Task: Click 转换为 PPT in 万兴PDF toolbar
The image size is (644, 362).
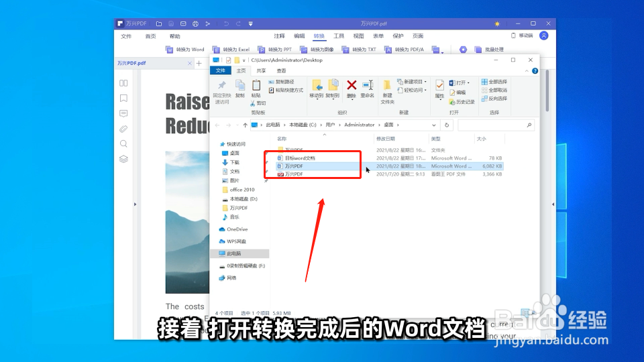Action: coord(274,50)
